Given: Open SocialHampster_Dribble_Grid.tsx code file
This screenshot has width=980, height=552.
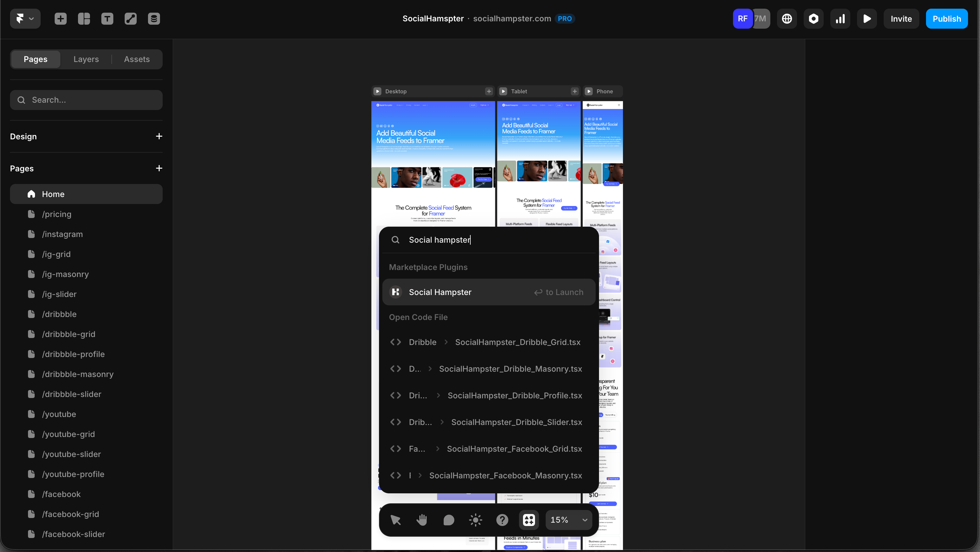Looking at the screenshot, I should 489,342.
